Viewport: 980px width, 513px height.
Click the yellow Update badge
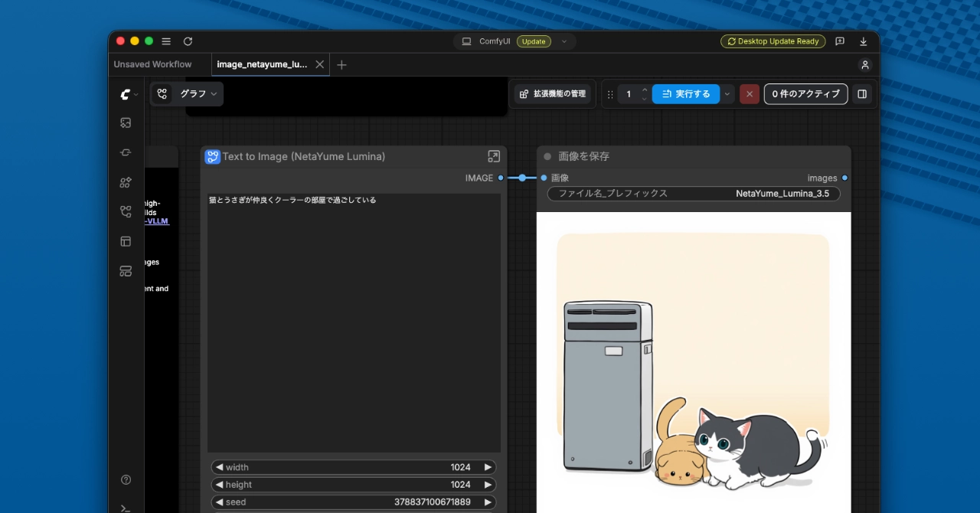(534, 41)
